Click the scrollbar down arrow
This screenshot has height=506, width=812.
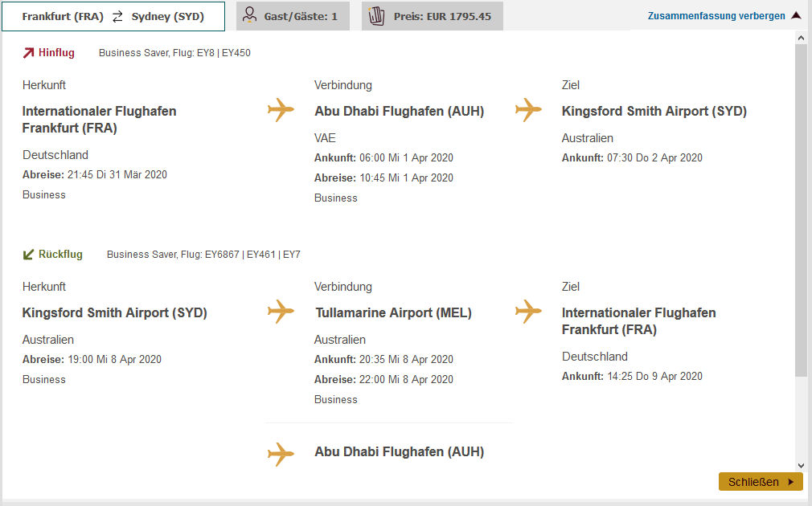pyautogui.click(x=800, y=465)
